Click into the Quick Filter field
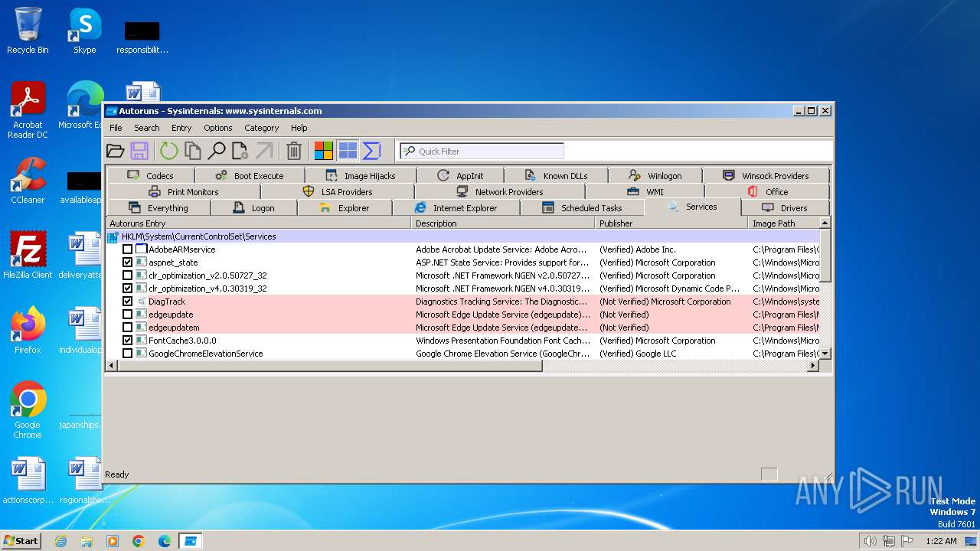The image size is (980, 551). [x=482, y=151]
